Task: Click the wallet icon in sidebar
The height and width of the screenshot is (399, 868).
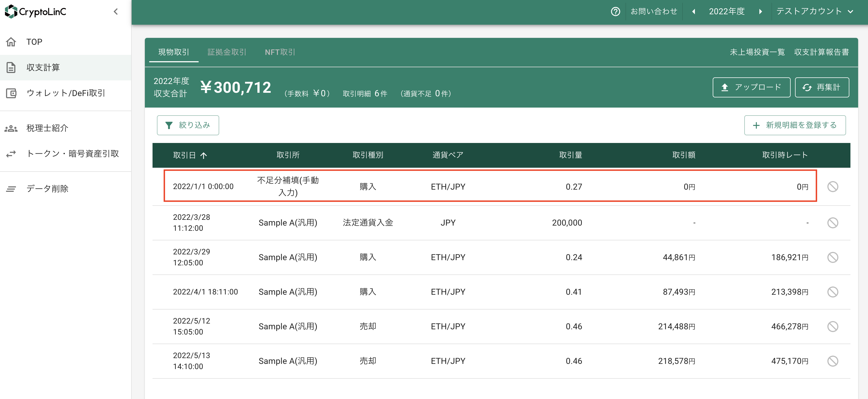Action: point(11,93)
